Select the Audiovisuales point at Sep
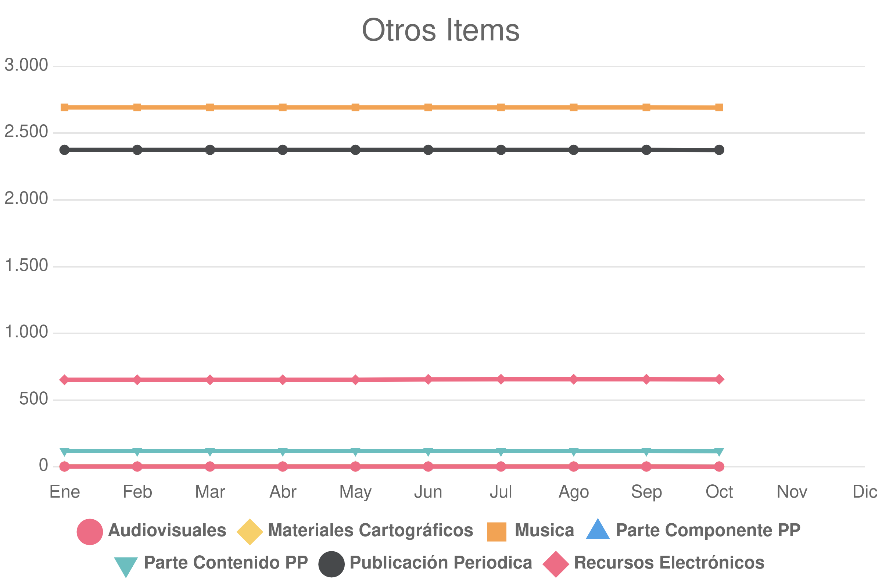Screen dimensions: 882x588 pyautogui.click(x=646, y=466)
